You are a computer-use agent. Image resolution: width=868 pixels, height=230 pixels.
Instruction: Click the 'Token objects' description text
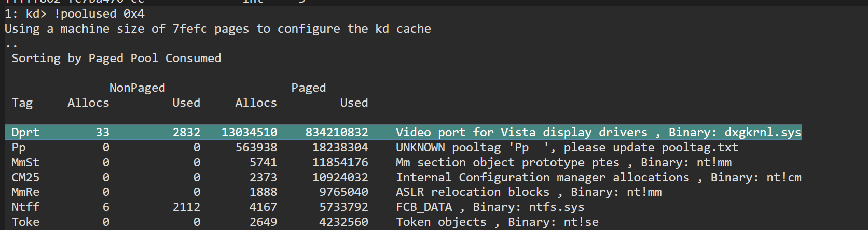[x=442, y=222]
